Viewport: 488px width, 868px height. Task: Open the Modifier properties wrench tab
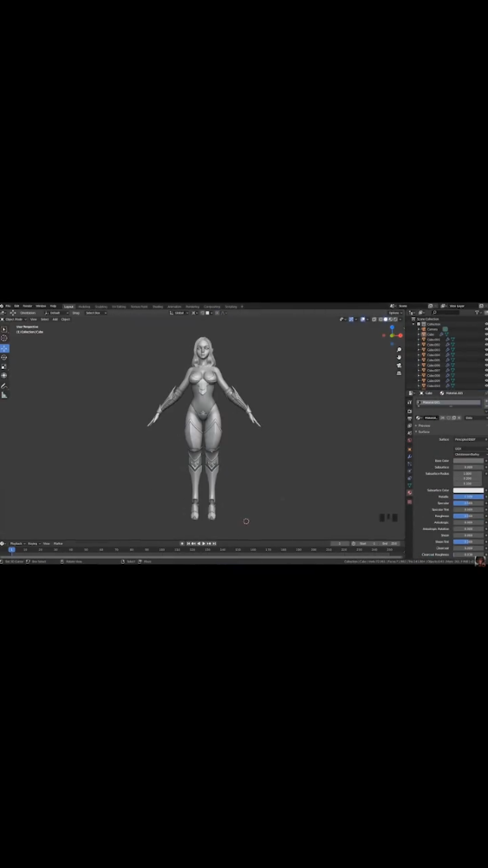point(409,457)
